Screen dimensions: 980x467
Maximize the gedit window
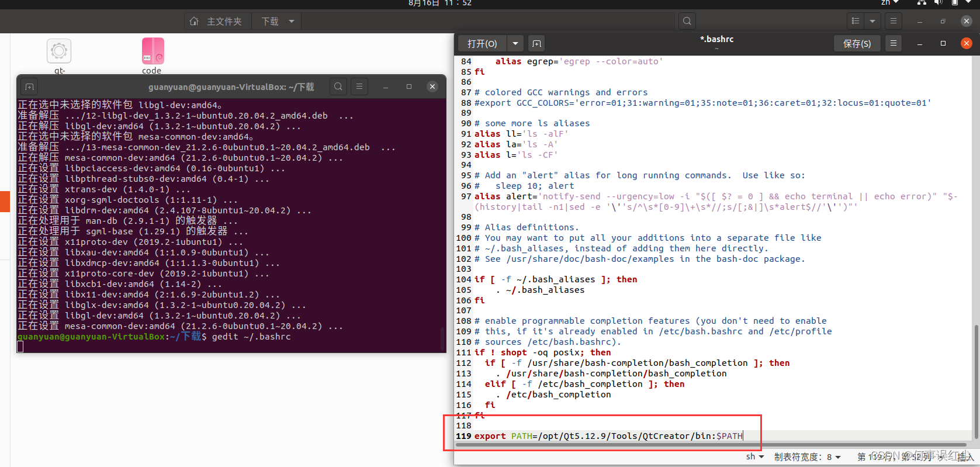coord(943,43)
